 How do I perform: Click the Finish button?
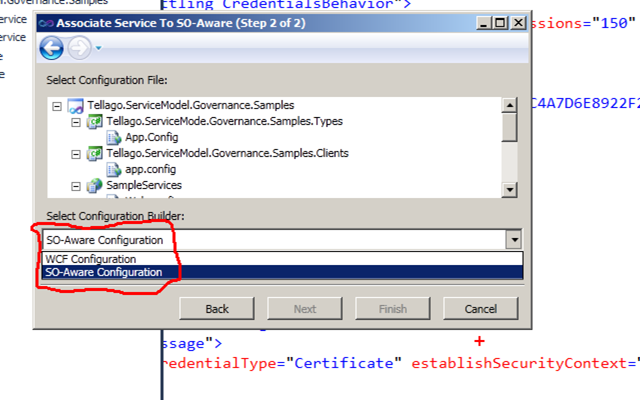coord(393,309)
